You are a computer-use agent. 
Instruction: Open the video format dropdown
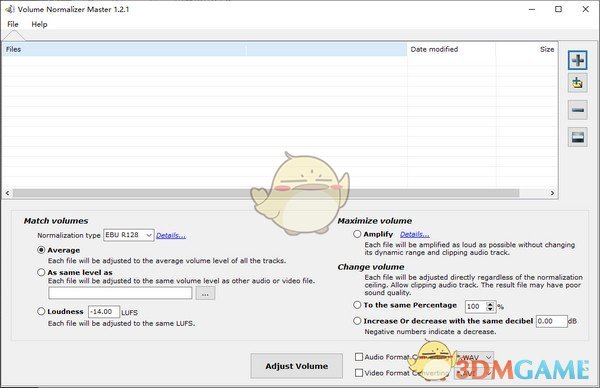(x=474, y=373)
